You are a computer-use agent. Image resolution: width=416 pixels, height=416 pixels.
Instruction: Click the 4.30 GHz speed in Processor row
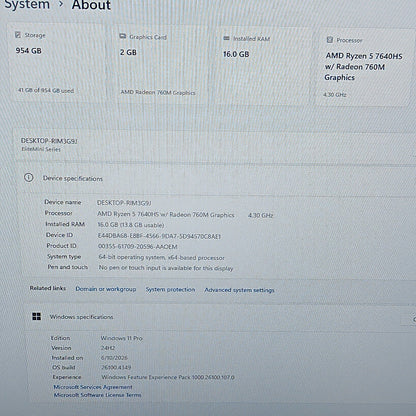[x=260, y=215]
